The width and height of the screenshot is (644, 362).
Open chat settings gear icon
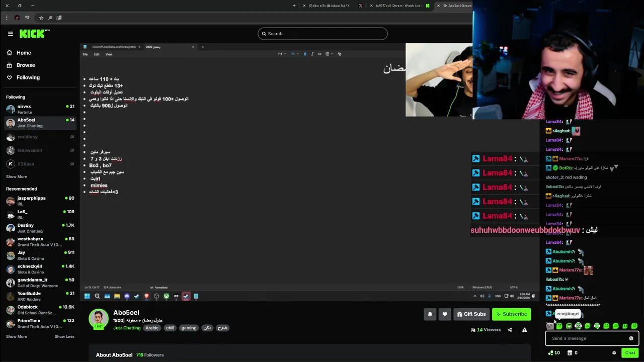(x=614, y=353)
